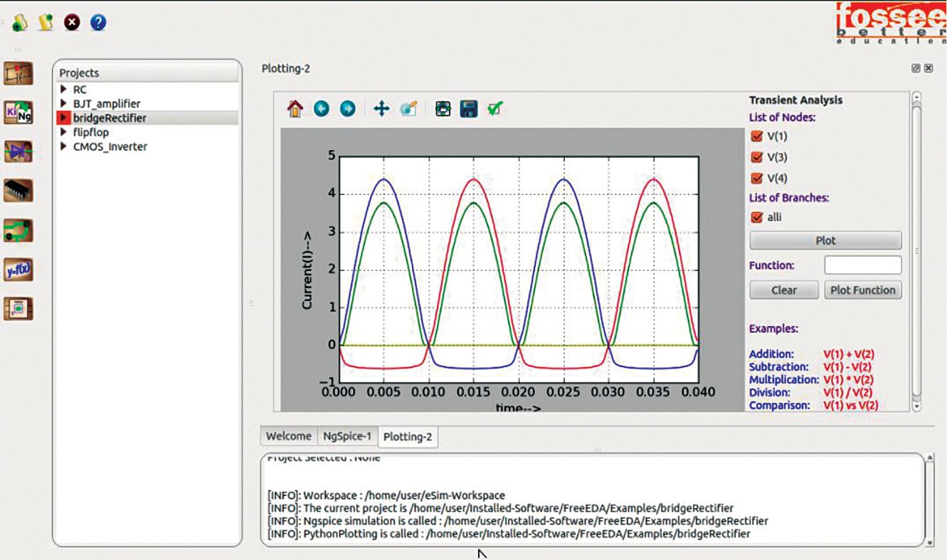Uncheck the V(1) node checkbox
This screenshot has height=560, width=947.
[x=757, y=136]
